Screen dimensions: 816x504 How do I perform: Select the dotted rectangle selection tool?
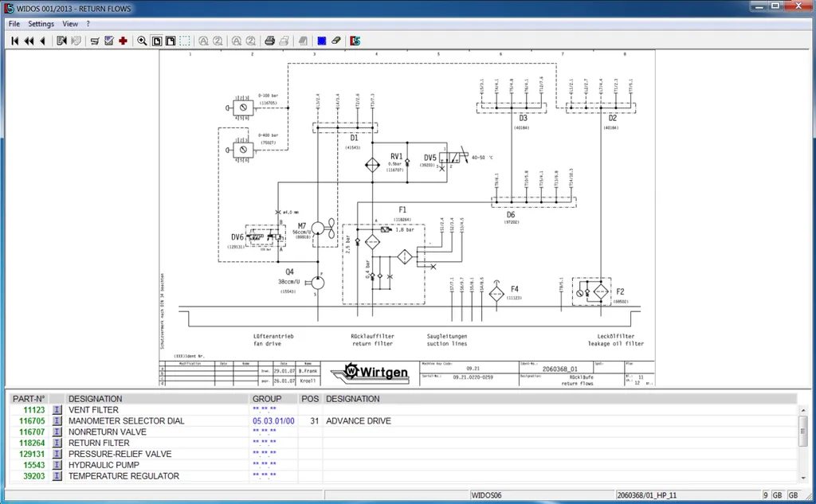click(x=185, y=41)
